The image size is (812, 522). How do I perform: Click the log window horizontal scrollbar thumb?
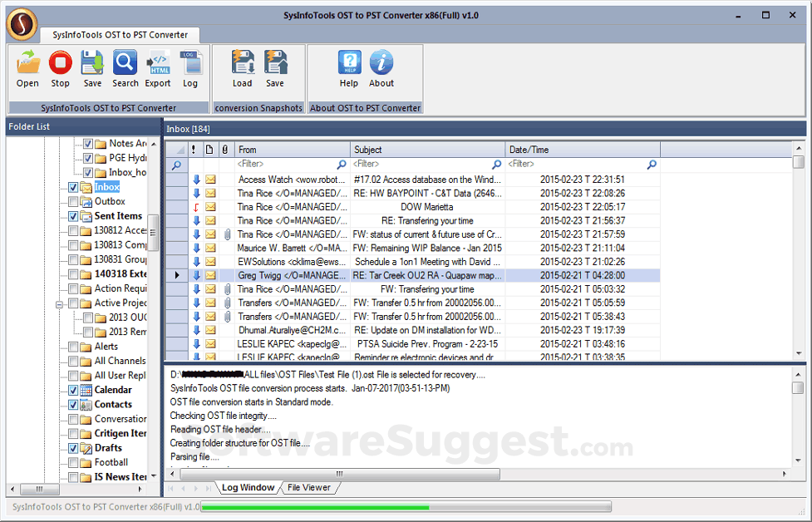[340, 474]
